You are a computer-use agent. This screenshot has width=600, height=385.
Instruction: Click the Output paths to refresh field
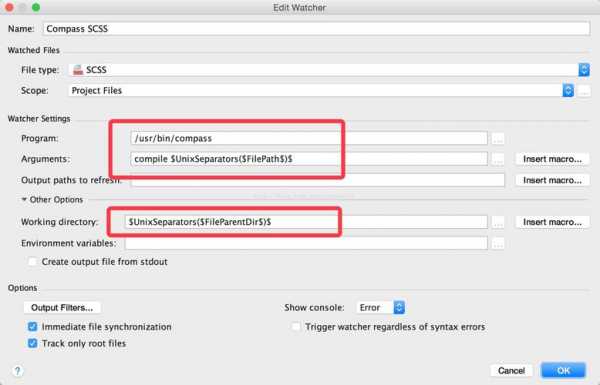point(318,180)
